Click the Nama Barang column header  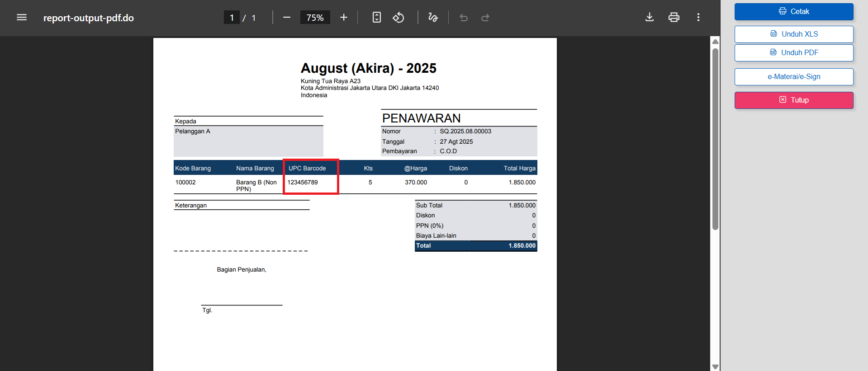[255, 169]
